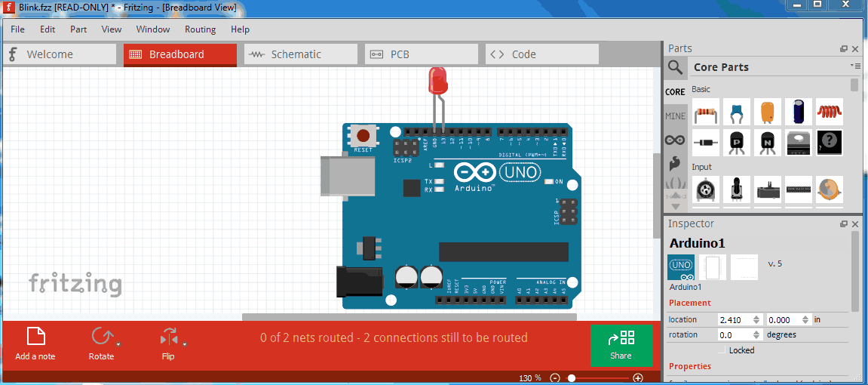
Task: Click the location X input field
Action: (734, 319)
